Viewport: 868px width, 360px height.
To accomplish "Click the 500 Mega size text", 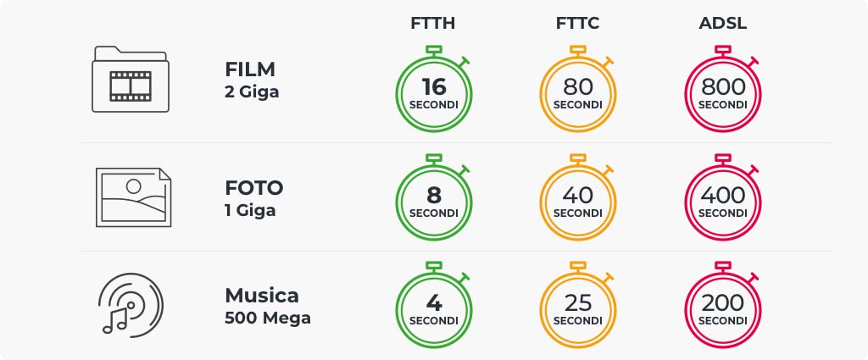I will [x=267, y=318].
